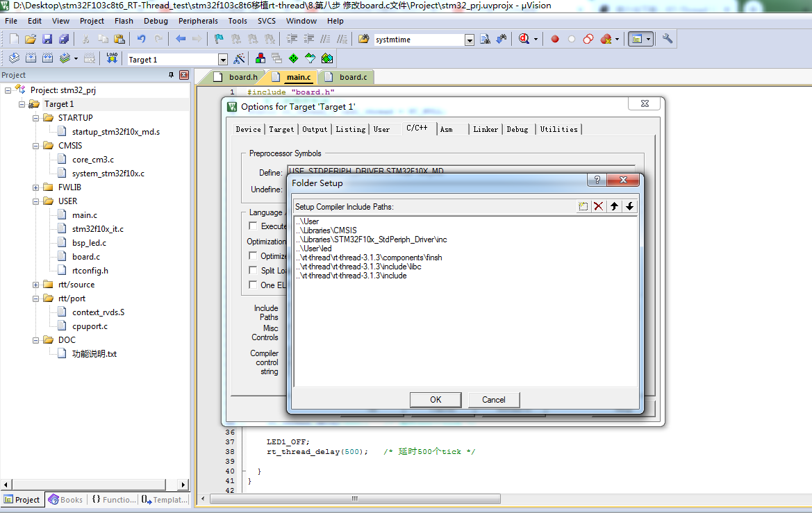The image size is (812, 513).
Task: Switch to the Target options tab
Action: [x=281, y=129]
